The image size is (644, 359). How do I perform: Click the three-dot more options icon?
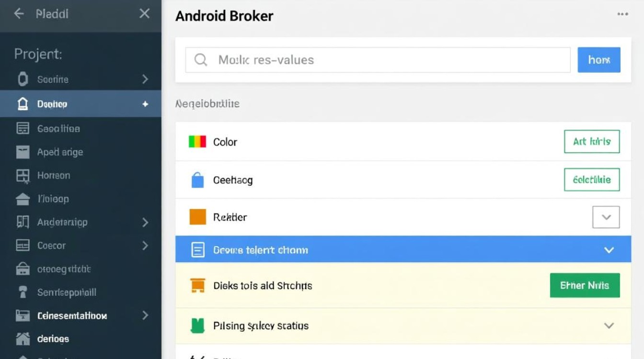622,14
